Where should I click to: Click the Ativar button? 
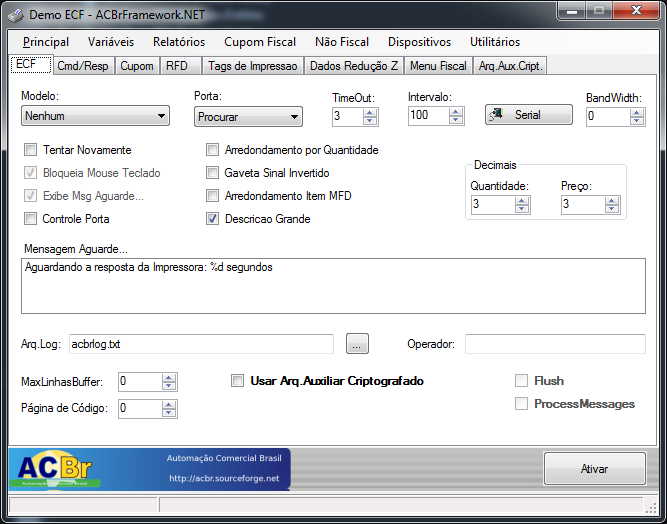coord(595,469)
